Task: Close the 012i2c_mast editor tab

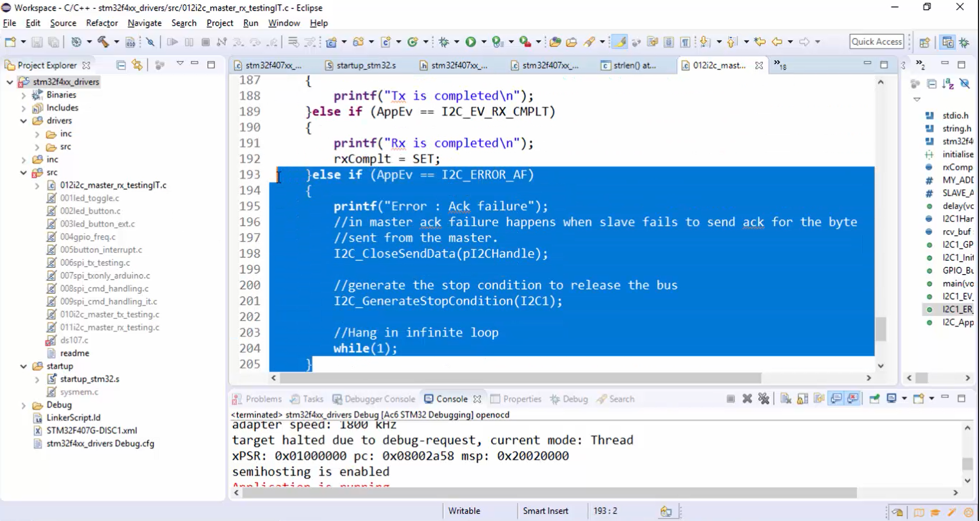Action: point(759,65)
